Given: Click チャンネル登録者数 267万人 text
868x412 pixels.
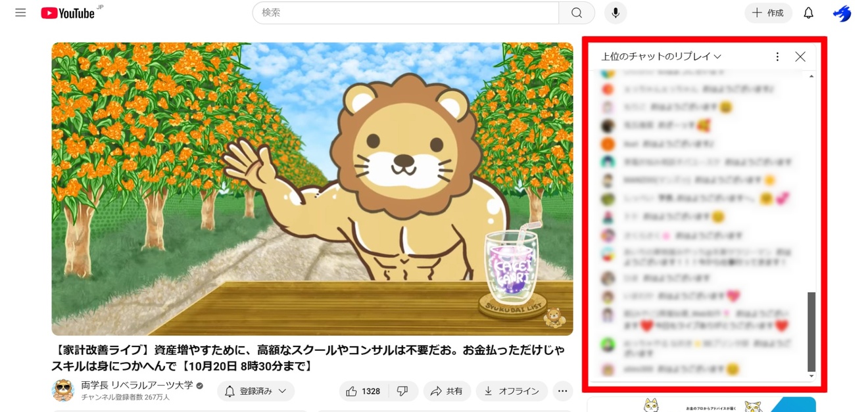Looking at the screenshot, I should tap(125, 398).
